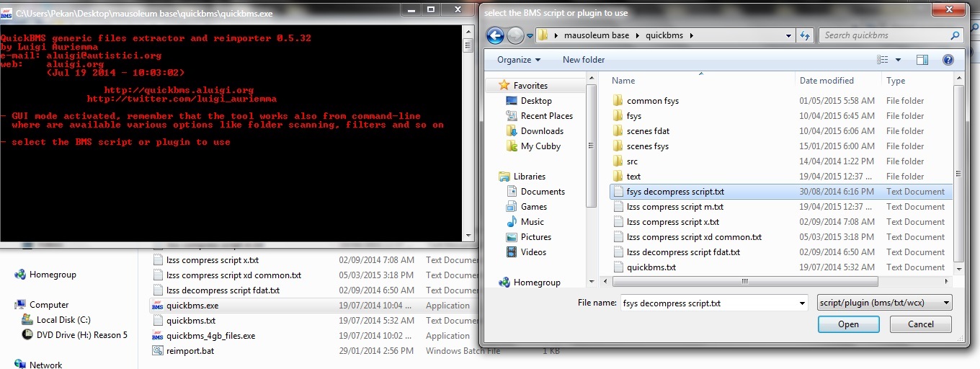The image size is (980, 369).
Task: Select the quickbms_4gb_files.exe file
Action: click(210, 335)
